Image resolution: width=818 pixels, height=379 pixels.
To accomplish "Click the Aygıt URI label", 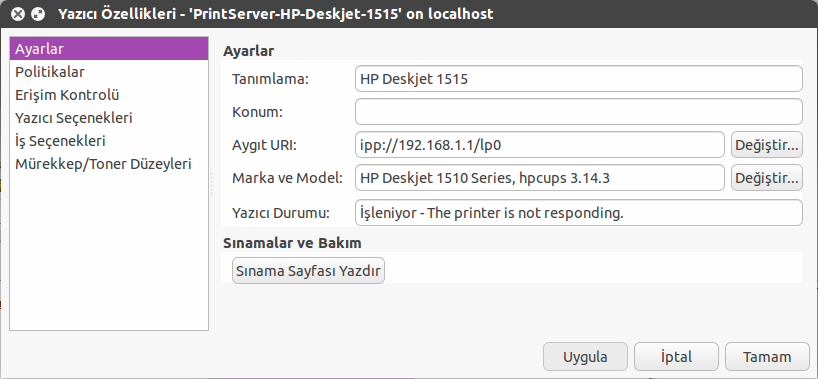I will [x=264, y=145].
